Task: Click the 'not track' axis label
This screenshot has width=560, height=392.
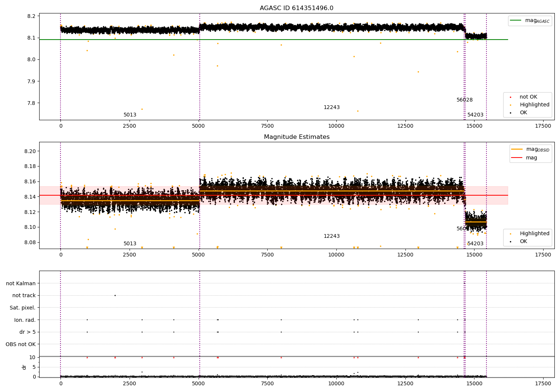Action: [x=24, y=295]
